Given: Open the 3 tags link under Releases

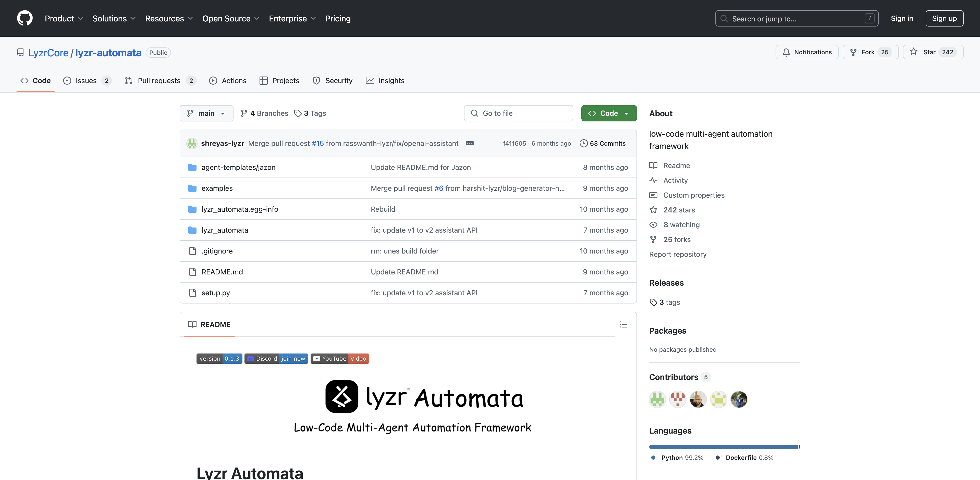Looking at the screenshot, I should point(665,302).
